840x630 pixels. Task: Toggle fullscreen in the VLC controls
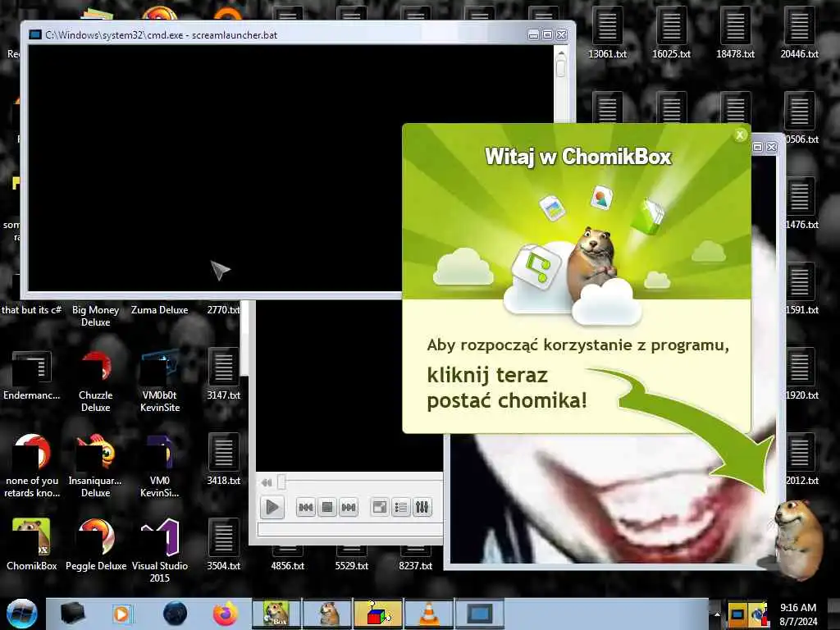(x=380, y=507)
